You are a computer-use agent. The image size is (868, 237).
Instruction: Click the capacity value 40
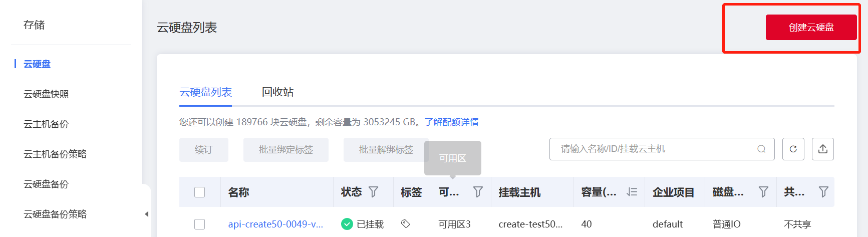point(587,224)
